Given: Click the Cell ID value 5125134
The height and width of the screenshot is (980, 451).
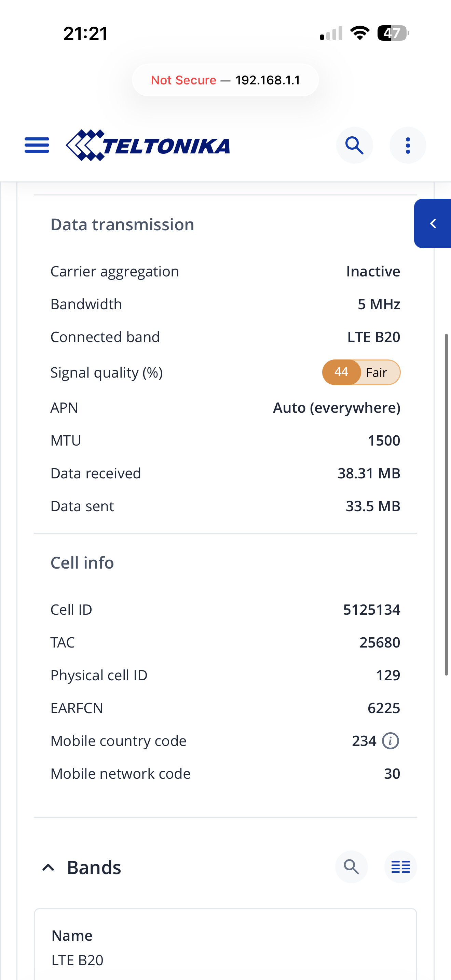Looking at the screenshot, I should point(371,610).
